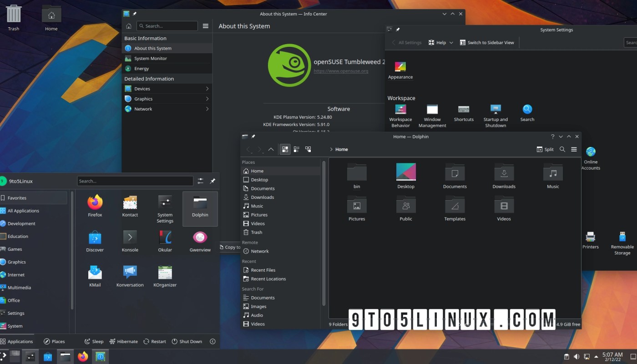This screenshot has width=637, height=364.
Task: Switch Dolphin to details view mode
Action: pyautogui.click(x=308, y=149)
